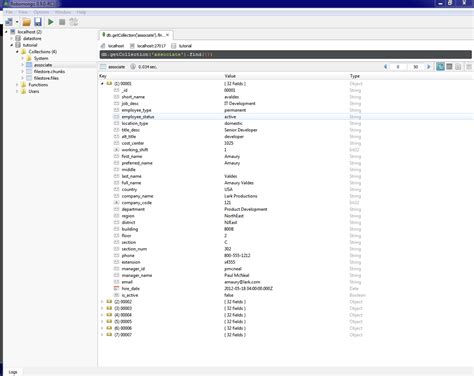Screen dimensions: 474x376
Task: Click the 'Lark Productions' value cell
Action: click(241, 196)
